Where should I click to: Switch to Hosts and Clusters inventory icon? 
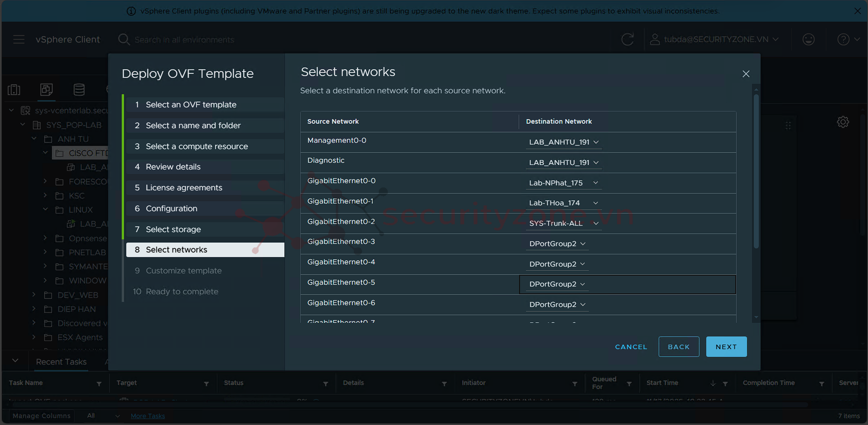pyautogui.click(x=14, y=90)
